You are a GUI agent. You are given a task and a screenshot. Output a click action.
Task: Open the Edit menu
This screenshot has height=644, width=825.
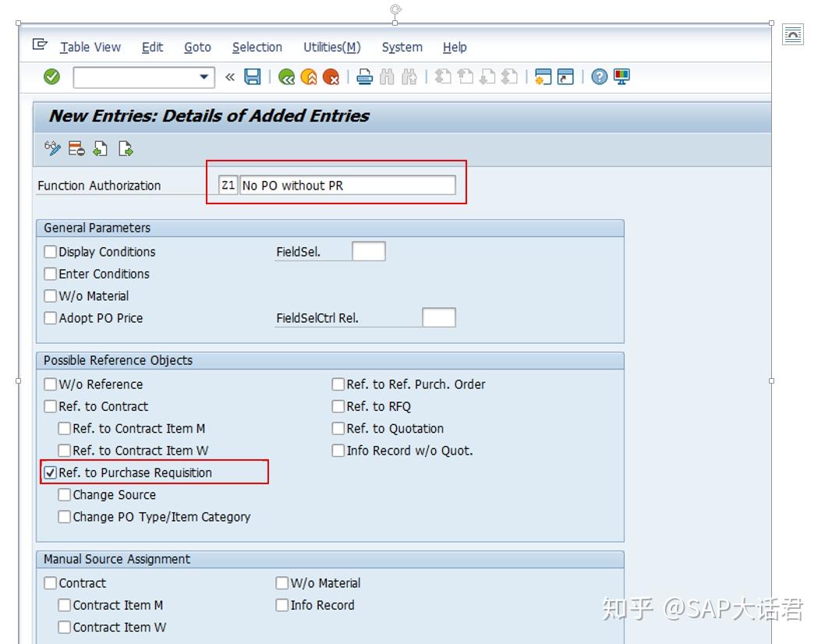(153, 48)
